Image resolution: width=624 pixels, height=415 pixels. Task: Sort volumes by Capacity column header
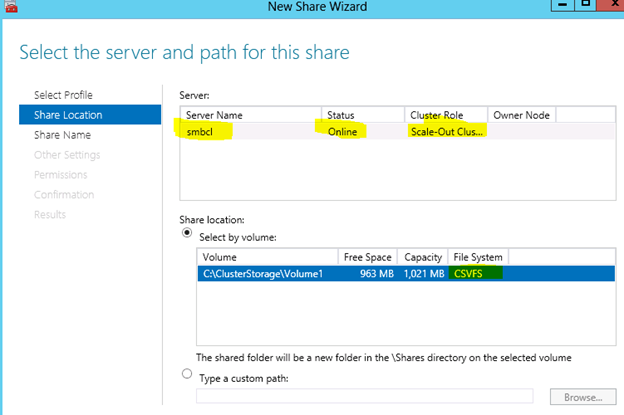pos(423,257)
